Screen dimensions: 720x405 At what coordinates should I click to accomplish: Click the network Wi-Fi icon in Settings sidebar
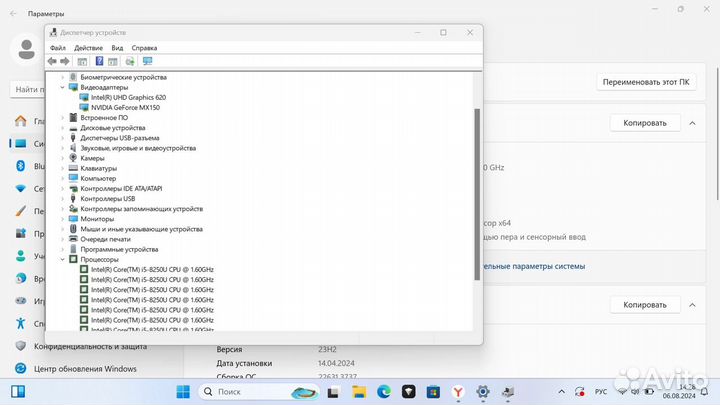(21, 188)
